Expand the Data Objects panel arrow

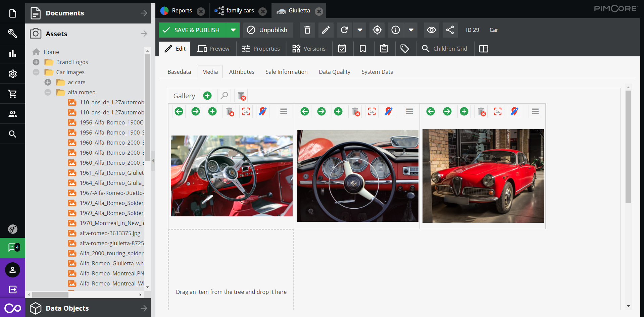[144, 308]
